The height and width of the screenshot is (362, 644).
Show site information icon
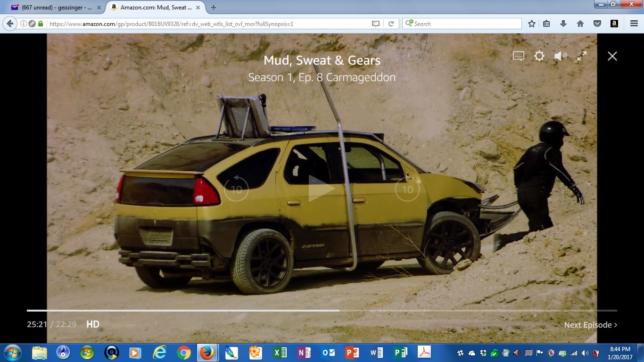[24, 24]
